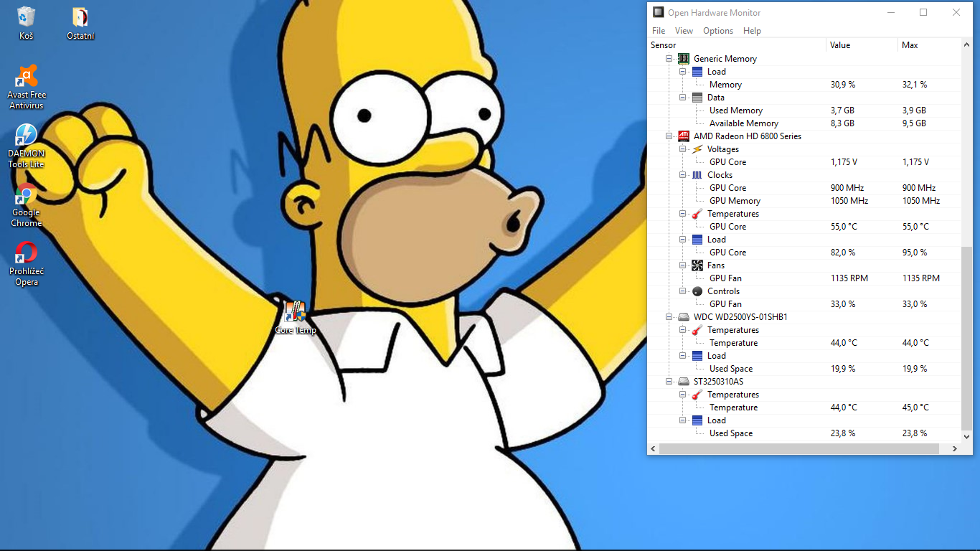Collapse the AMD Radeon HD 6800 Series node
980x551 pixels.
[669, 136]
